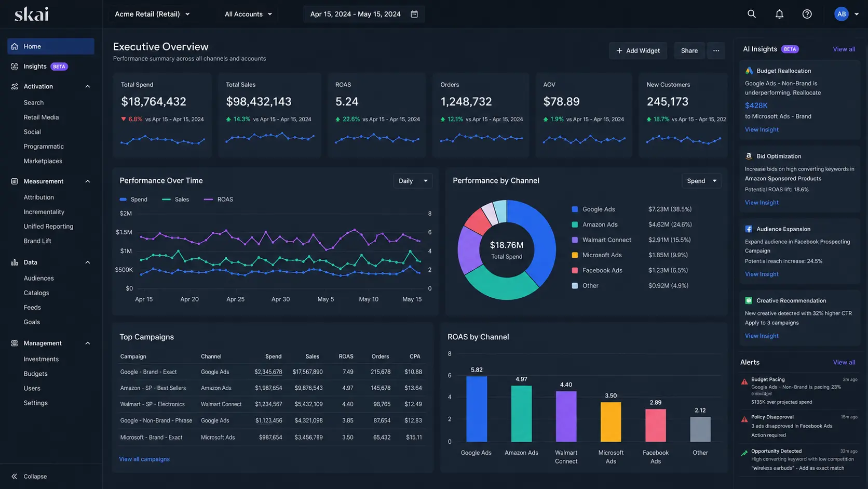Viewport: 868px width, 489px height.
Task: Open the help question mark icon
Action: tap(807, 14)
